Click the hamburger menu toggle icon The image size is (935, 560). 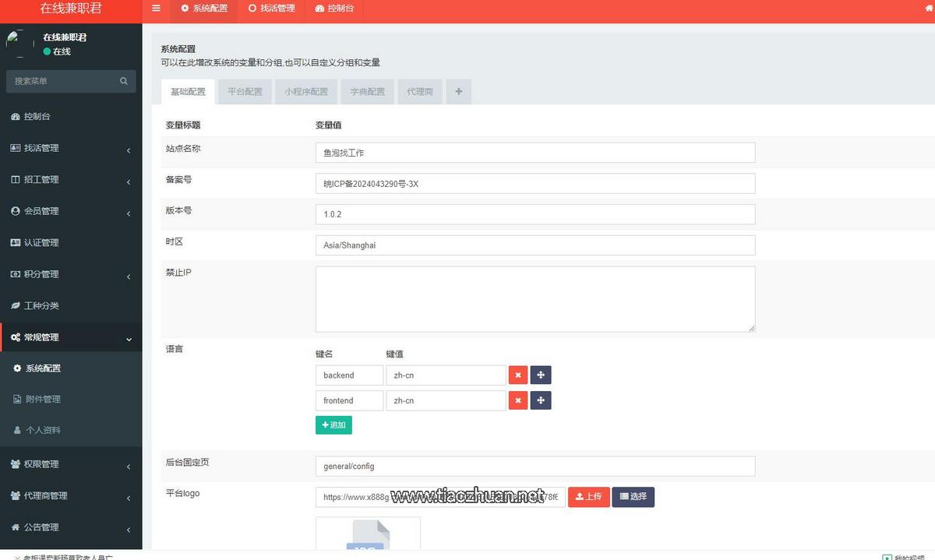click(156, 9)
